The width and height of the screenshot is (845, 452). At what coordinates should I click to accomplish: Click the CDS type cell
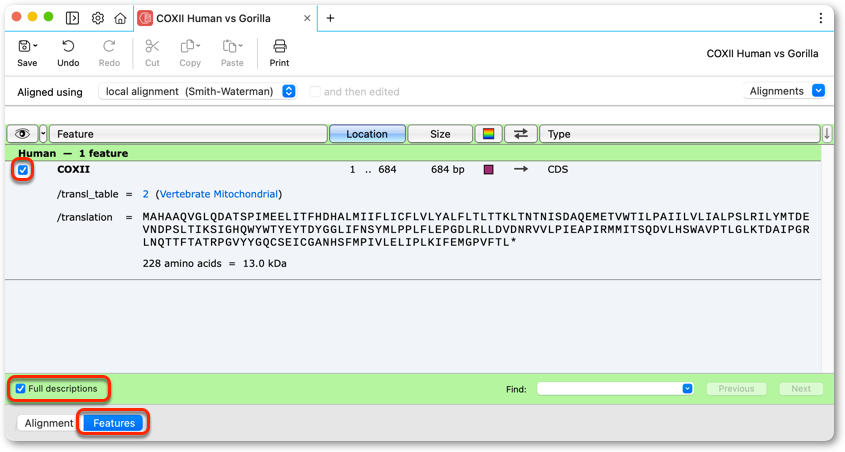(x=557, y=169)
